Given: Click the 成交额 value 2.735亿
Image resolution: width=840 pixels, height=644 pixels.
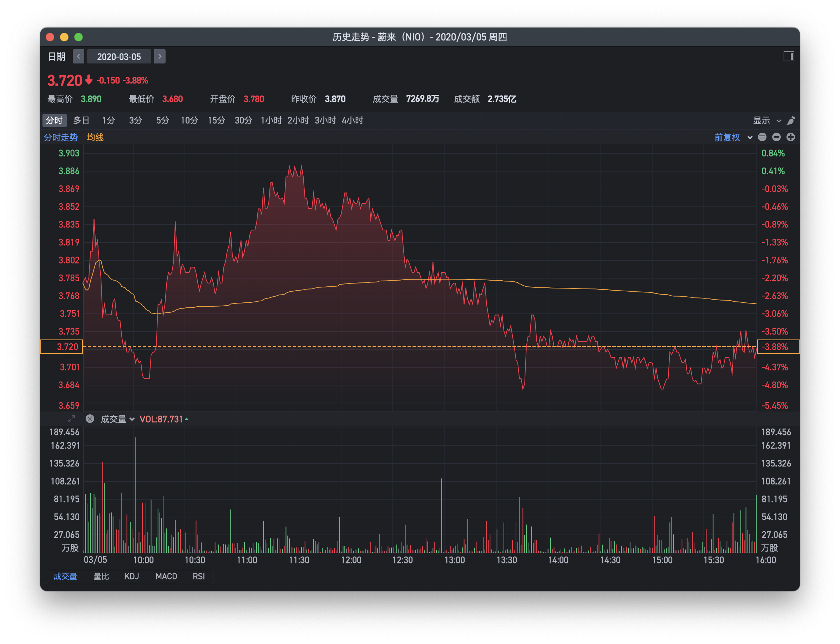Looking at the screenshot, I should (502, 99).
